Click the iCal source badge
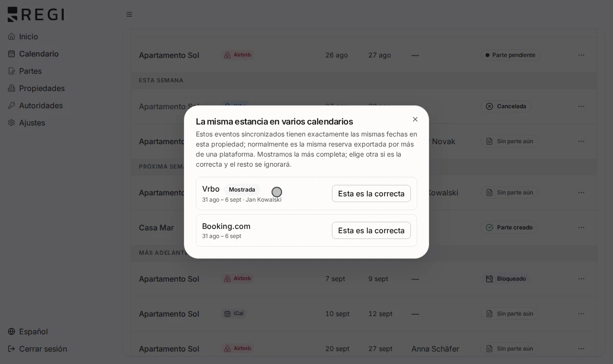 pos(234,314)
